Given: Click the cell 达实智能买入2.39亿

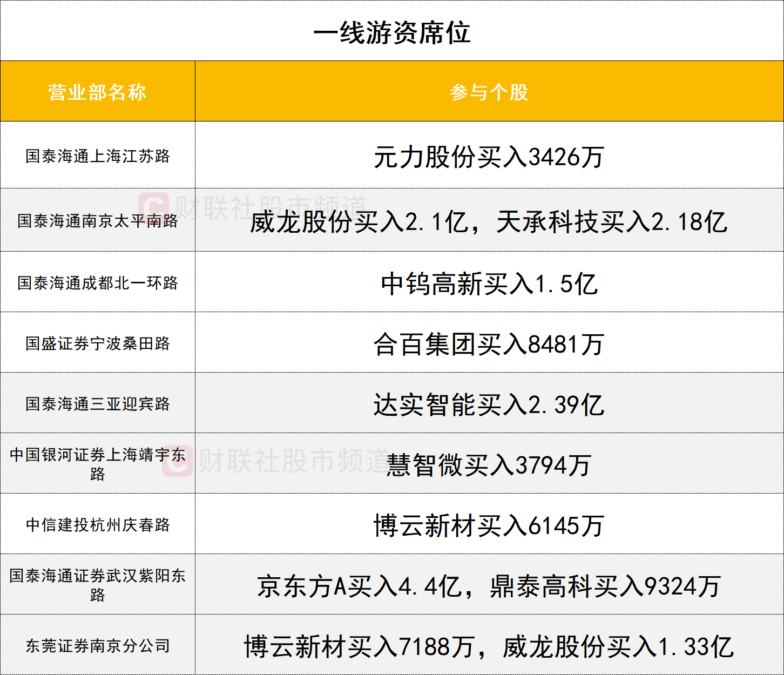Looking at the screenshot, I should pos(489,403).
